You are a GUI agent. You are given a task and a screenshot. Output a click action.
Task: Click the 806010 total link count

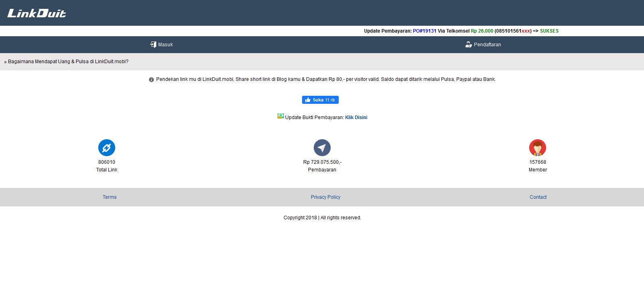click(107, 162)
